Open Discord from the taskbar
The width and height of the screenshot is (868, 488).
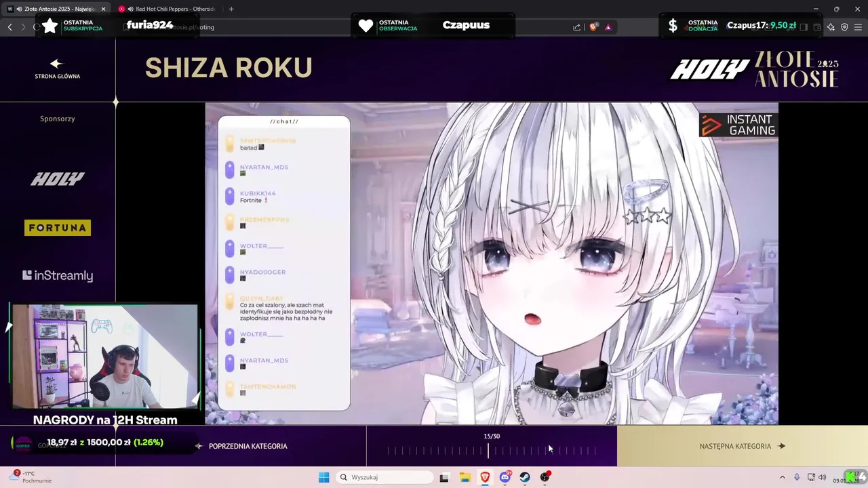tap(505, 477)
